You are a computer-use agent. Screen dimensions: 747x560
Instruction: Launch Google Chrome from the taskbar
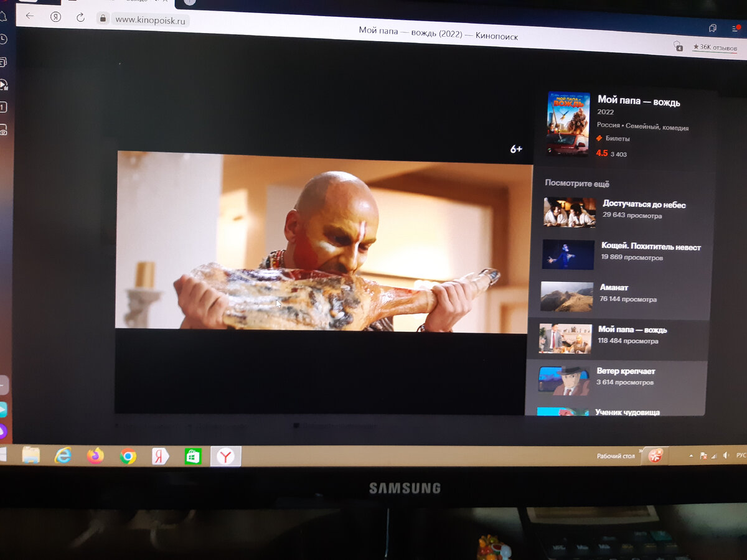click(x=128, y=457)
